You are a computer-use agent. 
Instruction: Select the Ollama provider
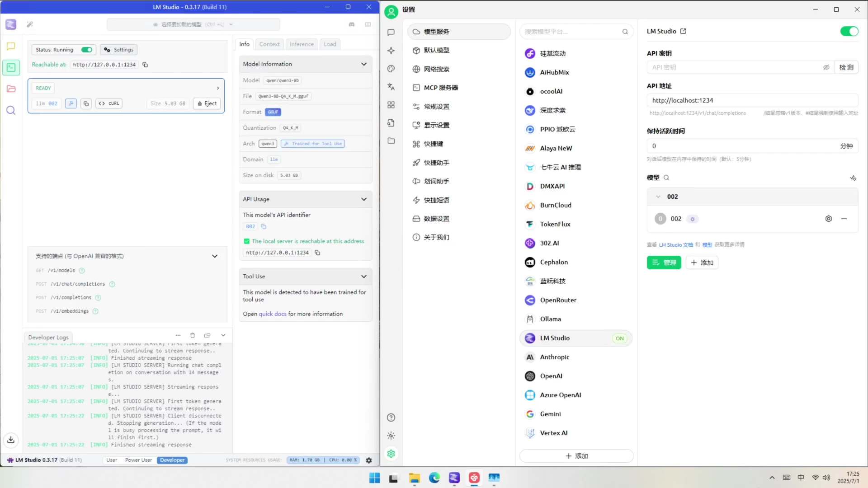pos(576,319)
